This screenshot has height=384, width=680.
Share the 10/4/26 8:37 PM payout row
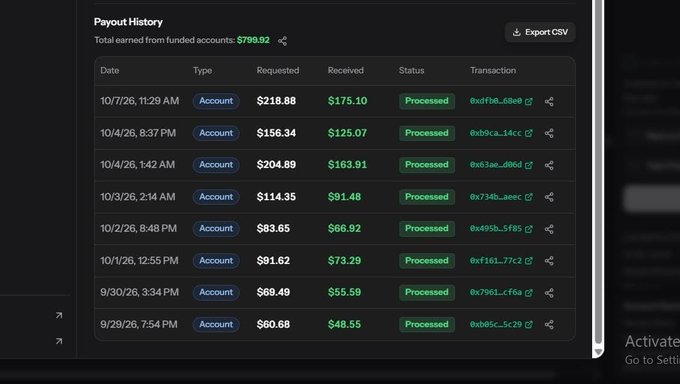pos(549,133)
